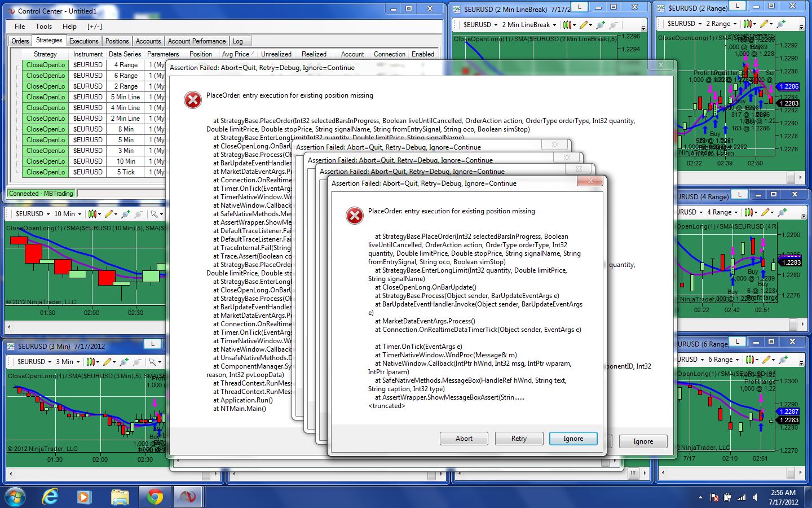Pick the pencil draw tool in 4 Range chart
The height and width of the screenshot is (508, 812).
(x=766, y=212)
